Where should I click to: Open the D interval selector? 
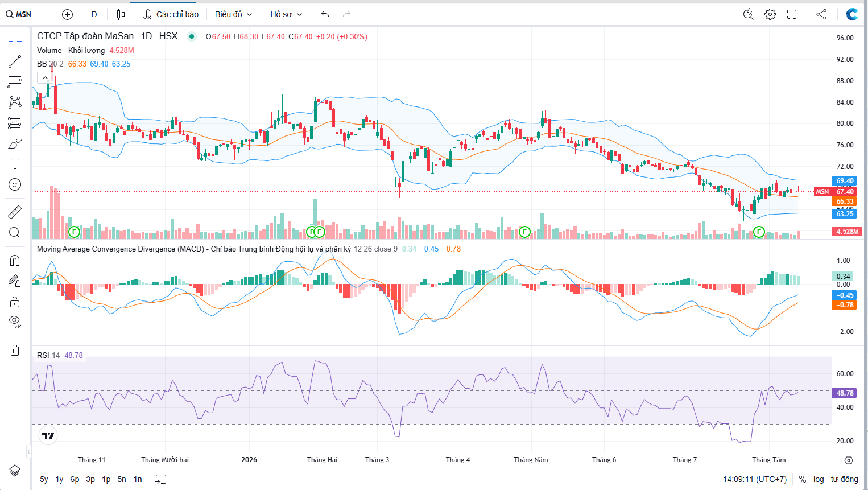94,14
